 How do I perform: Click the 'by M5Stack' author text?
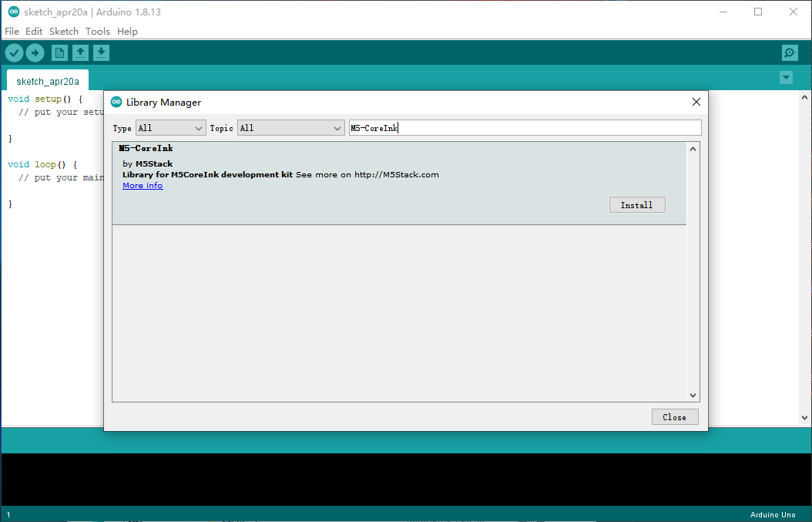pos(148,163)
